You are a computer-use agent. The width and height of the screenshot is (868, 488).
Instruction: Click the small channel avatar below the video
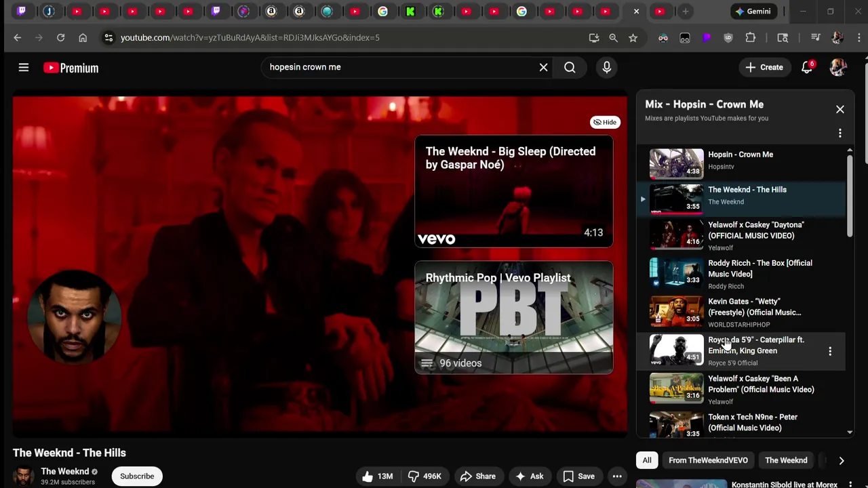point(24,476)
